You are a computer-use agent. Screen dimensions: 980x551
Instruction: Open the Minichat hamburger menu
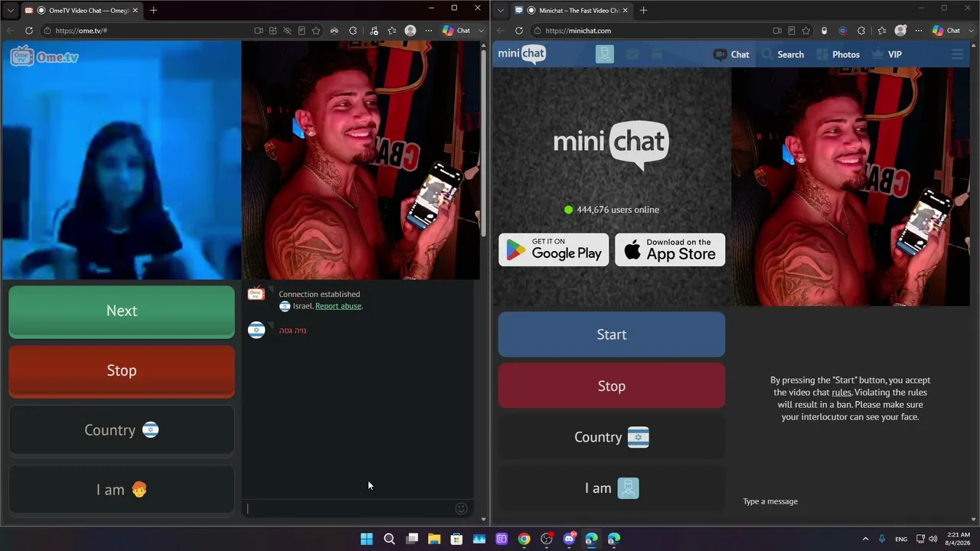957,54
